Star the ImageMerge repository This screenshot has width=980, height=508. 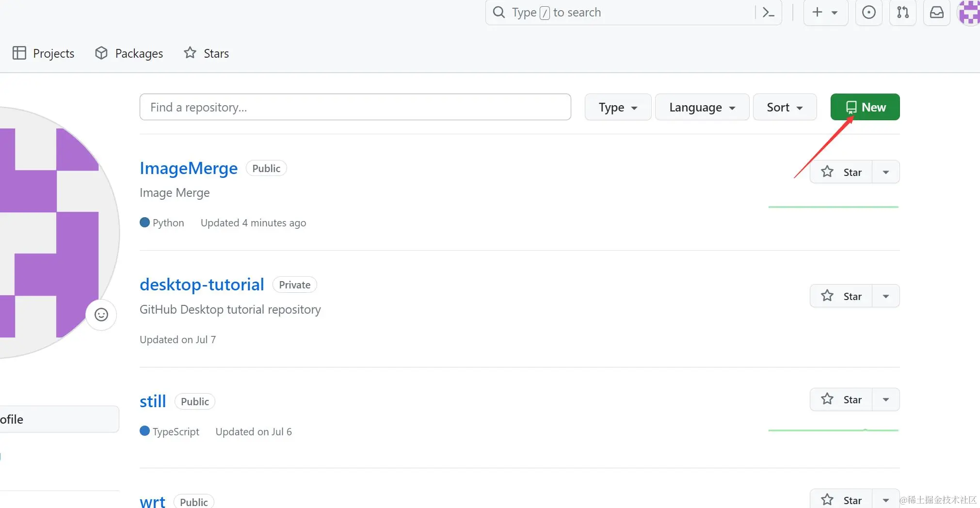[841, 172]
